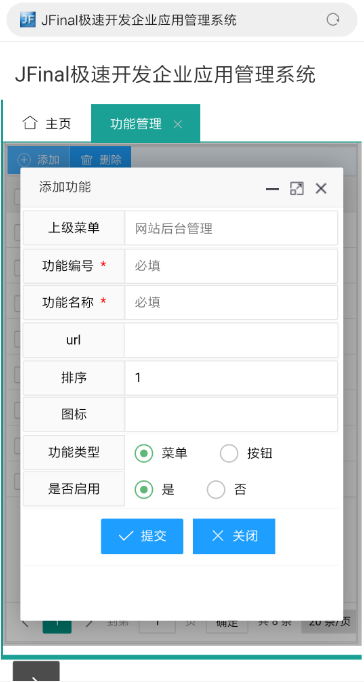Click the 功能类型 label

coord(74,452)
